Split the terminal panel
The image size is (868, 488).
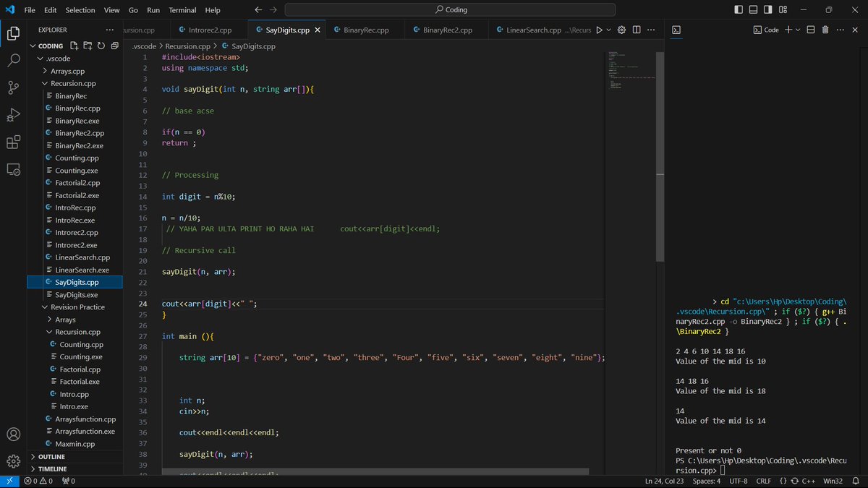[x=811, y=30]
